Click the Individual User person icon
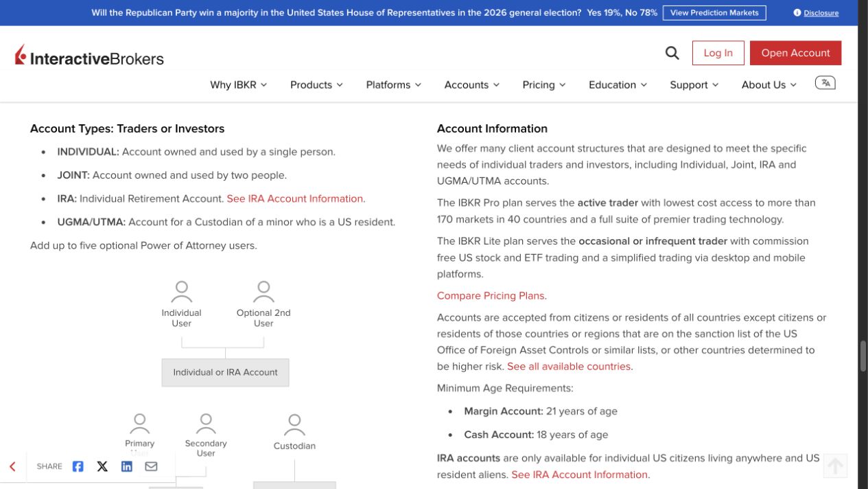 [x=182, y=291]
